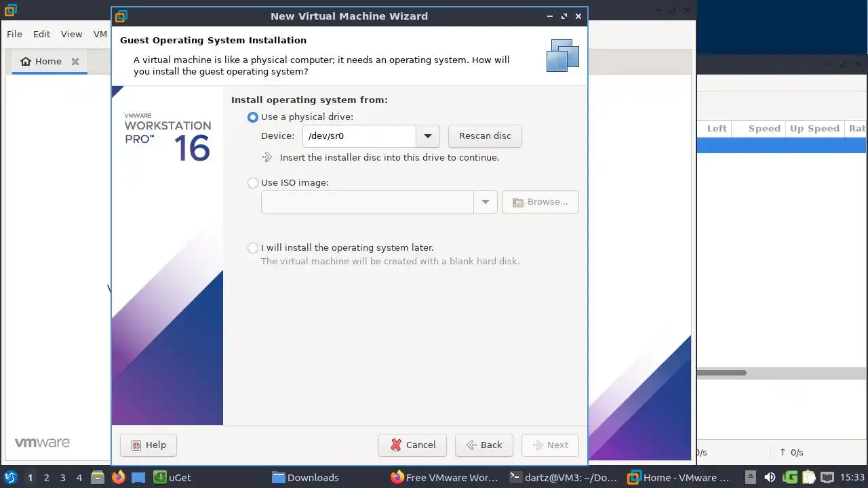
Task: Cancel the New Virtual Machine Wizard
Action: tap(412, 445)
